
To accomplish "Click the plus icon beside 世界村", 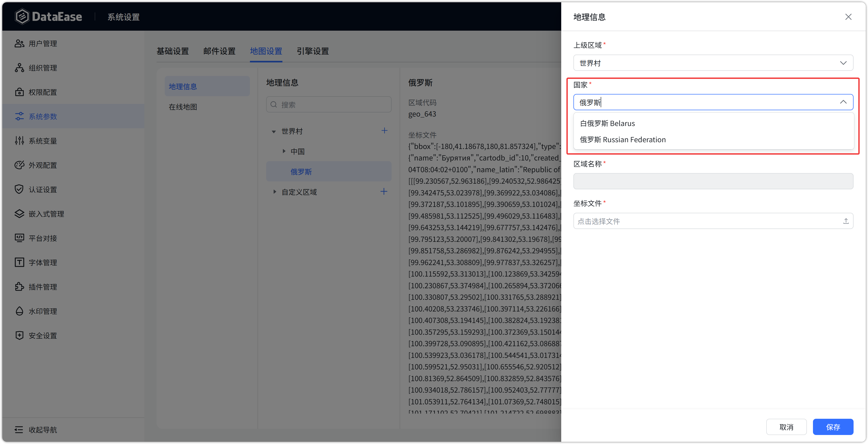I will point(384,130).
